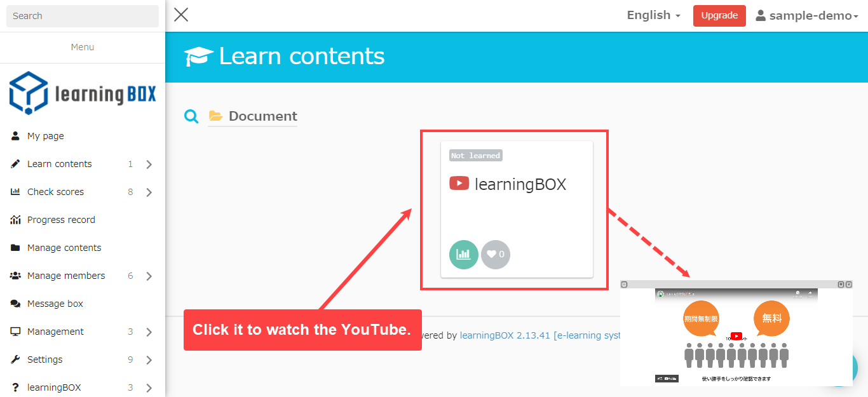Open the sample-demo user account dropdown
Image resolution: width=868 pixels, height=397 pixels.
click(x=806, y=16)
